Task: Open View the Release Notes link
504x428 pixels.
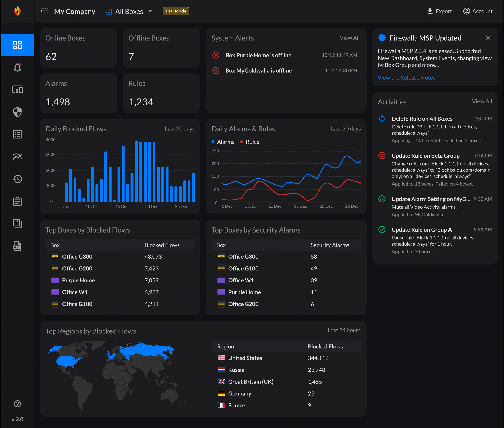Action: (406, 78)
